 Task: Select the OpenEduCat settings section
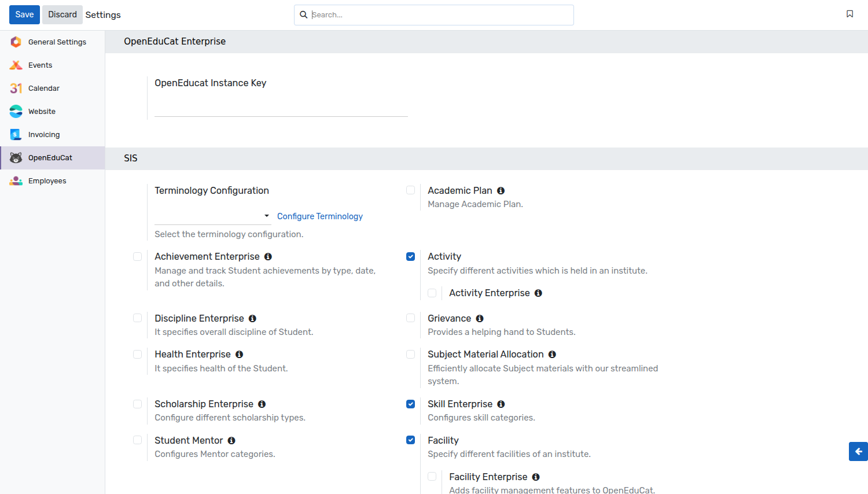pyautogui.click(x=52, y=157)
